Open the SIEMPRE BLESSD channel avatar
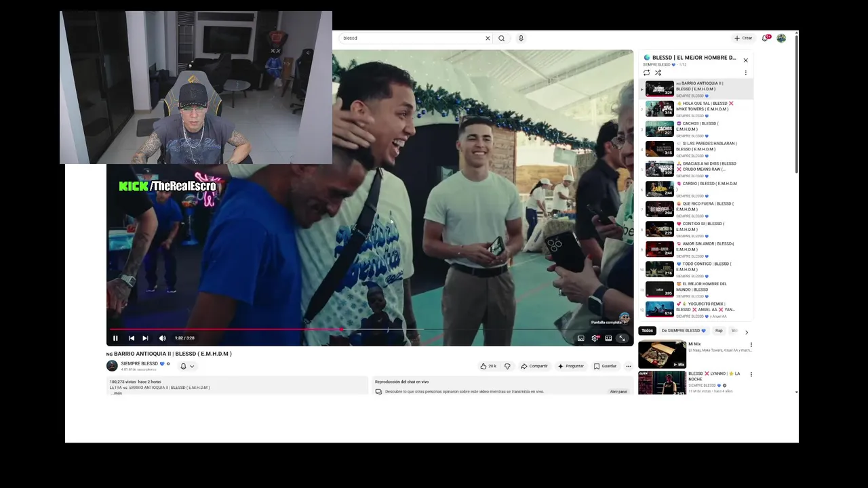This screenshot has height=488, width=868. pos(112,366)
